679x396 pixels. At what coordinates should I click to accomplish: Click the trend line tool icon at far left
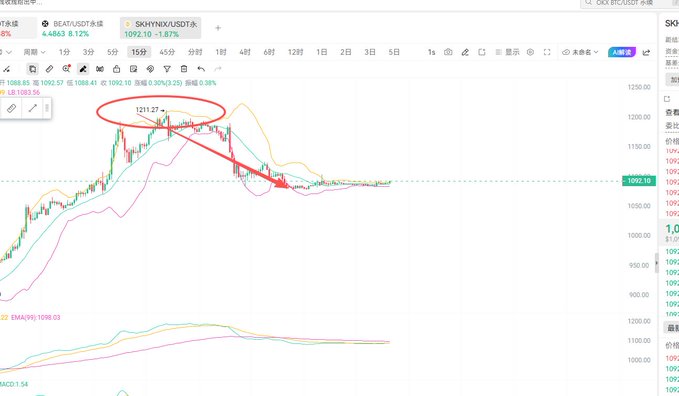click(x=6, y=69)
